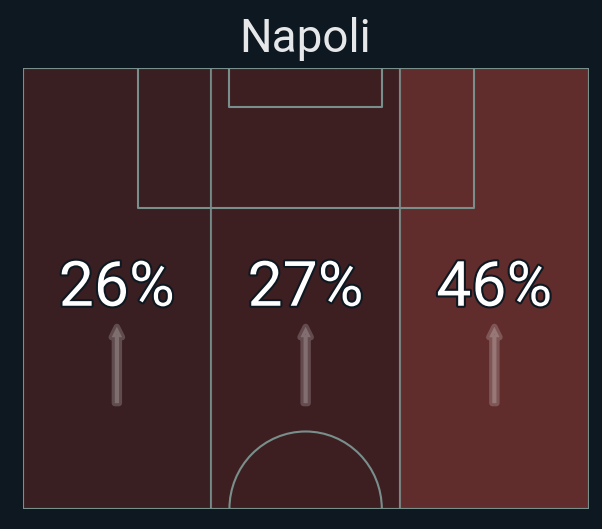Click the percent sign of 46%
Screen dimensions: 602x529
coord(529,284)
